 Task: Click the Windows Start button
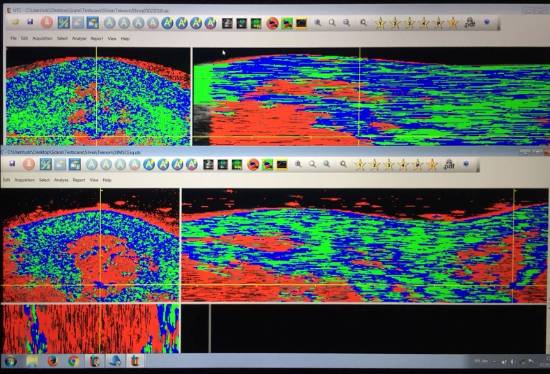[x=10, y=361]
